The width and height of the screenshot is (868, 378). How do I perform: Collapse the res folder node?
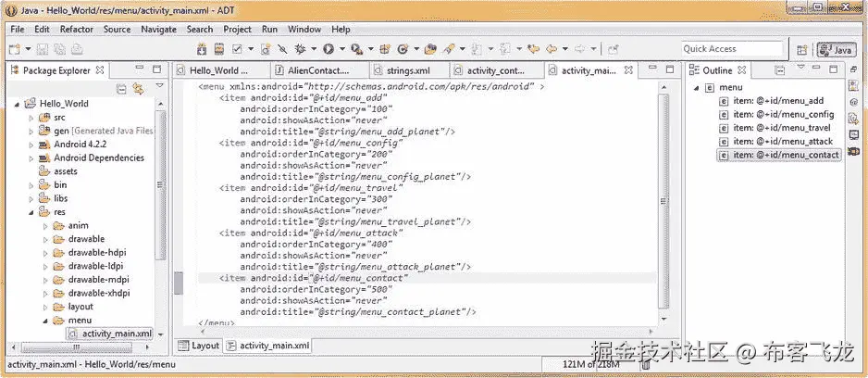(31, 212)
